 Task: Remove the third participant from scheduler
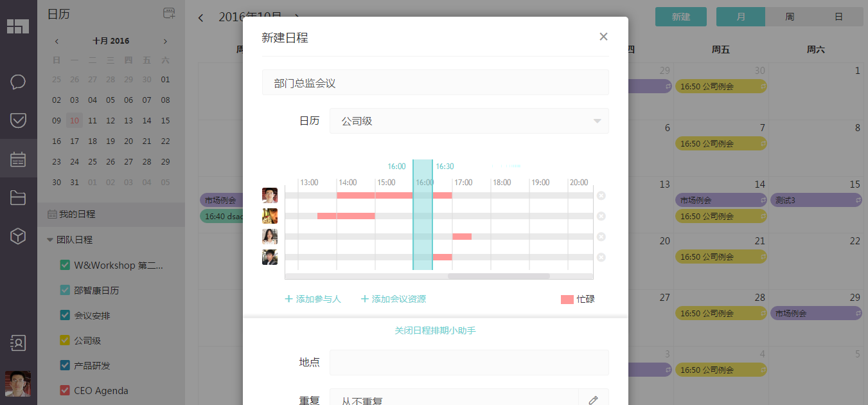pyautogui.click(x=601, y=237)
